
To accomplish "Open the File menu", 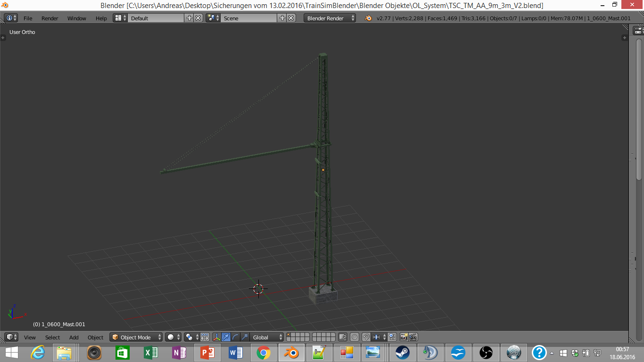I will [28, 18].
